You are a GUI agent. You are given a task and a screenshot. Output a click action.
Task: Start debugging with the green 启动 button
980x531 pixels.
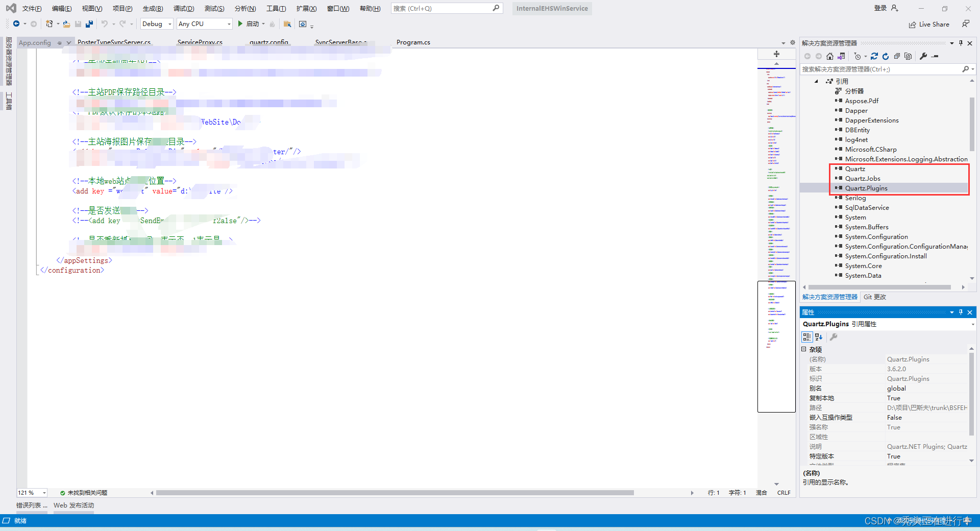pyautogui.click(x=249, y=24)
